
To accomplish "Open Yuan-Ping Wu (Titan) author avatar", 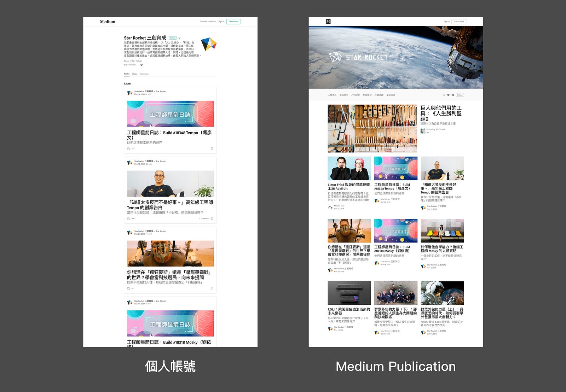I will point(423,131).
